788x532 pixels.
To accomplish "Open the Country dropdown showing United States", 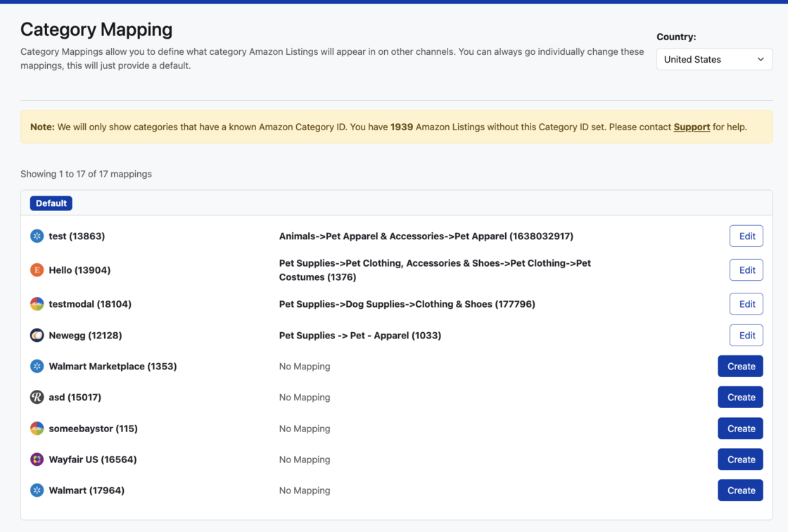I will click(714, 59).
